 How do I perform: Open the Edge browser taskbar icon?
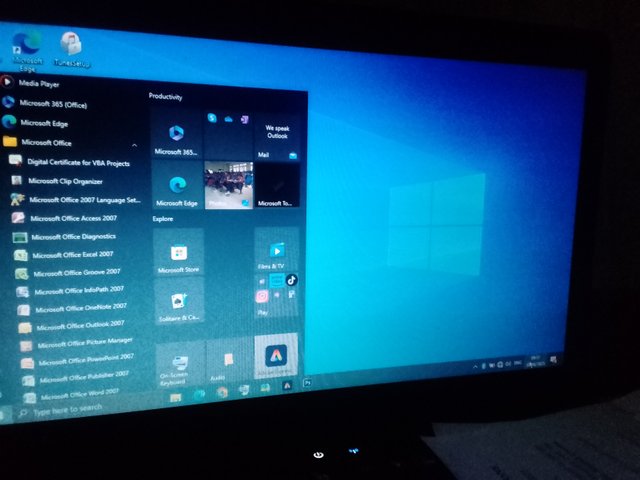(x=199, y=395)
